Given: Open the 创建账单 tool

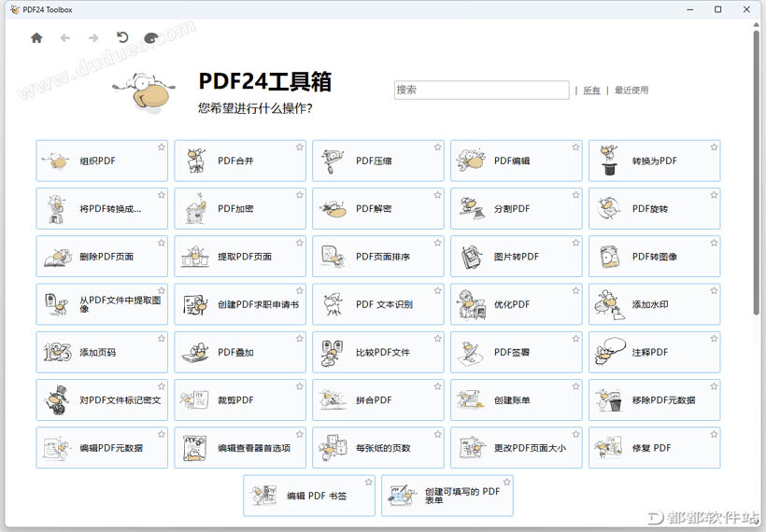Looking at the screenshot, I should (x=517, y=399).
